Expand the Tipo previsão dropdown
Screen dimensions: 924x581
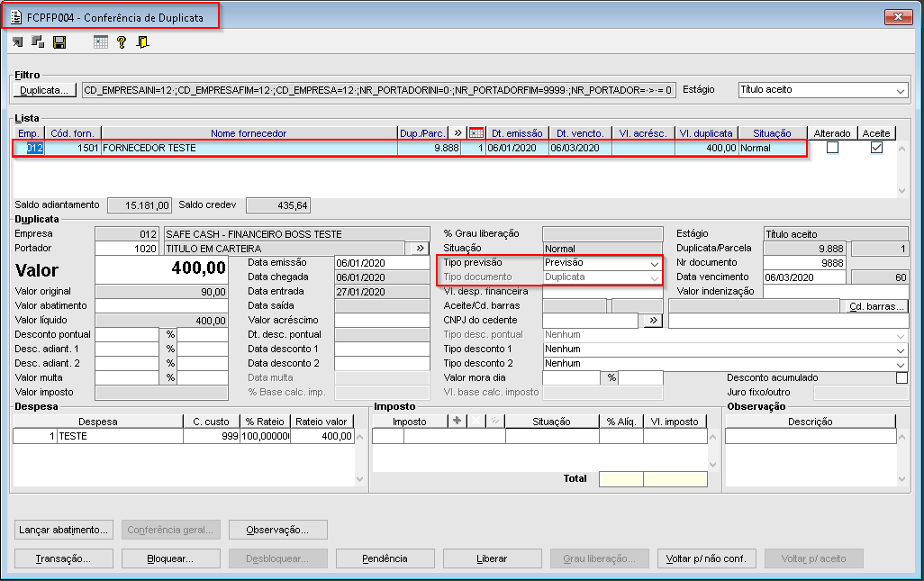click(x=654, y=263)
